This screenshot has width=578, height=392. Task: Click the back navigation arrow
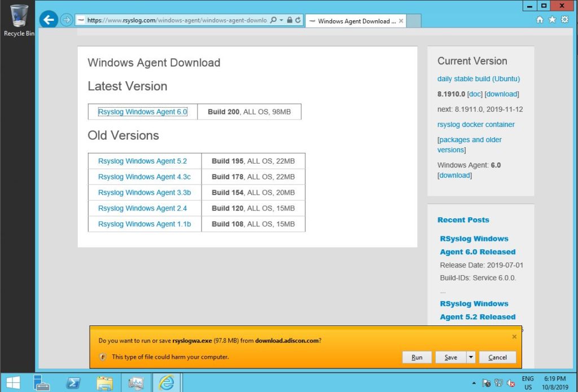coord(48,19)
